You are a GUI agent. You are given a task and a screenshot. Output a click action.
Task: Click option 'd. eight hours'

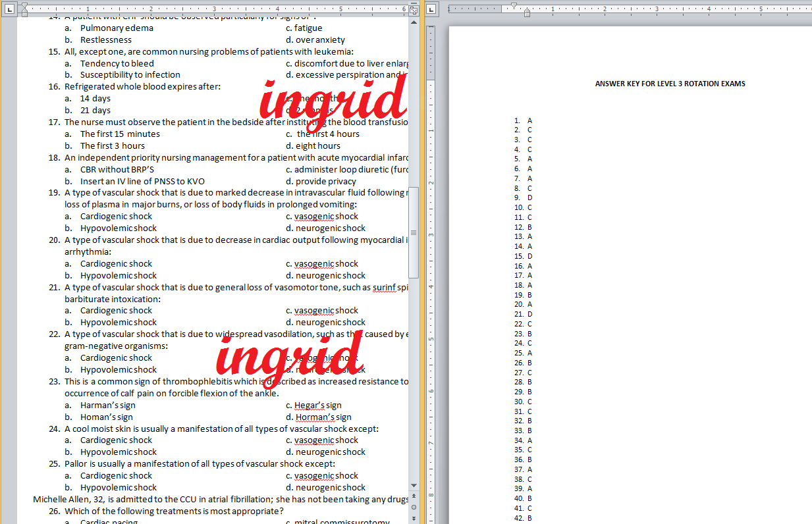313,145
